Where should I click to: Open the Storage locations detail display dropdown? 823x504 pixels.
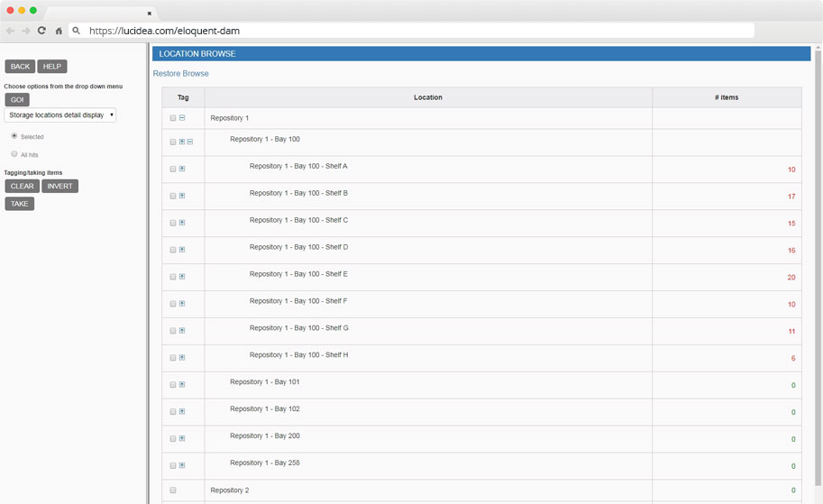pos(59,115)
